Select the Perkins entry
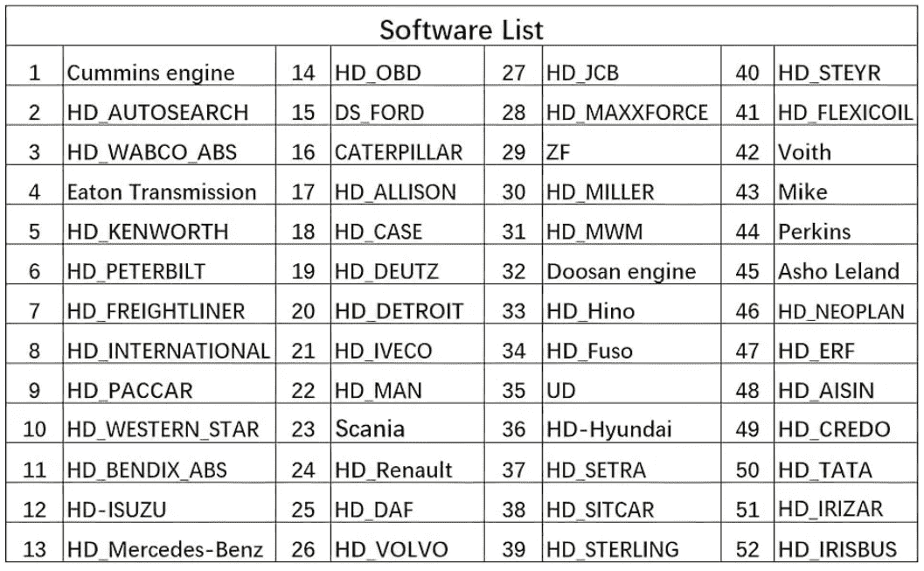 click(815, 232)
